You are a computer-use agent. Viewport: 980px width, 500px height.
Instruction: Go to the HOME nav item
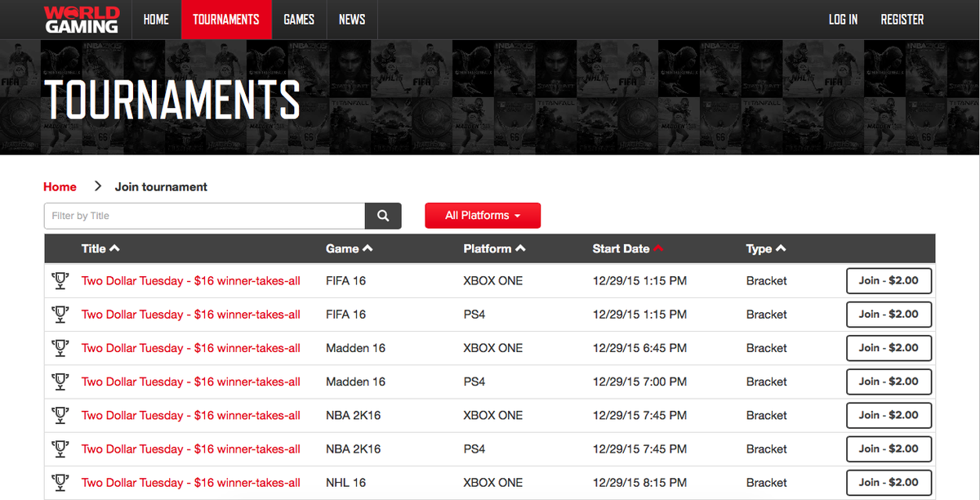[156, 20]
